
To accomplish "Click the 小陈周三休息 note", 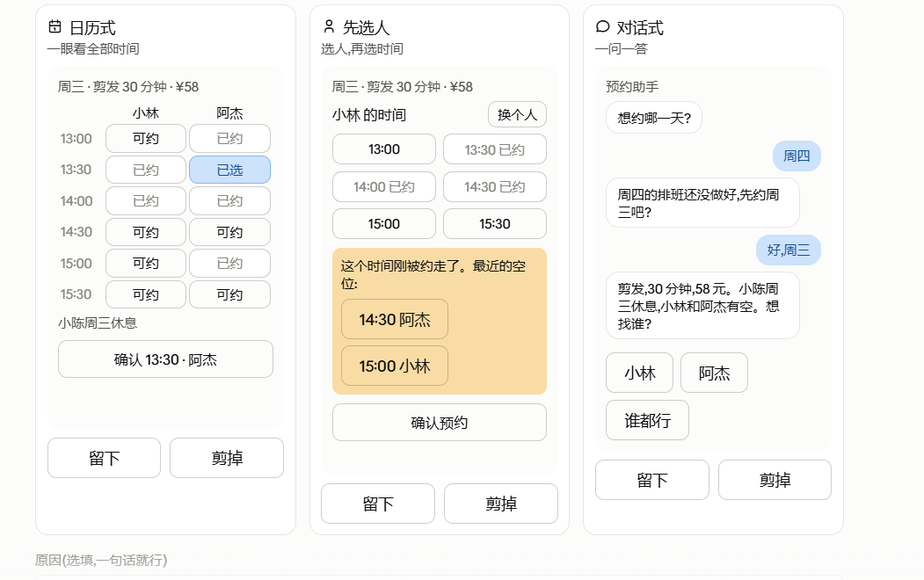I will tap(98, 323).
